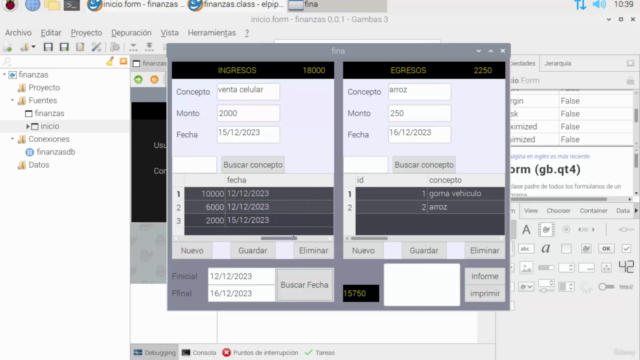Viewport: 640px width, 360px height.
Task: Click Guardar in the INGRESOS panel
Action: click(253, 251)
